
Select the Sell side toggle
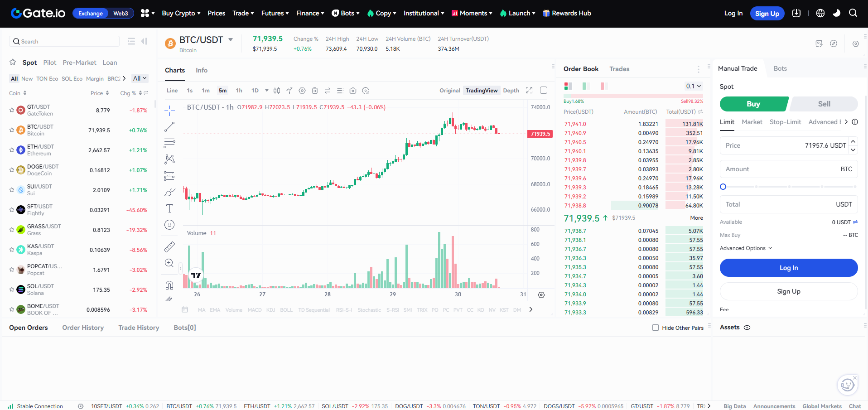coord(824,104)
